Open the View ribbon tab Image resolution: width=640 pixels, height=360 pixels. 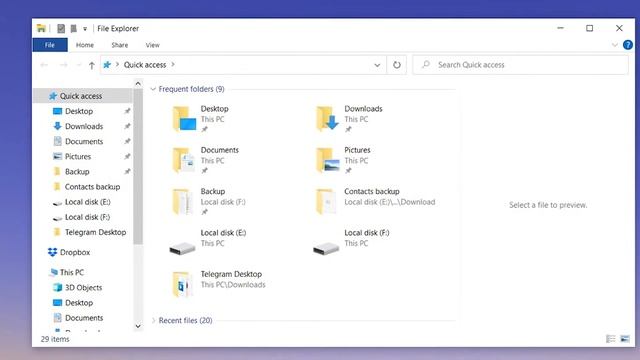153,45
